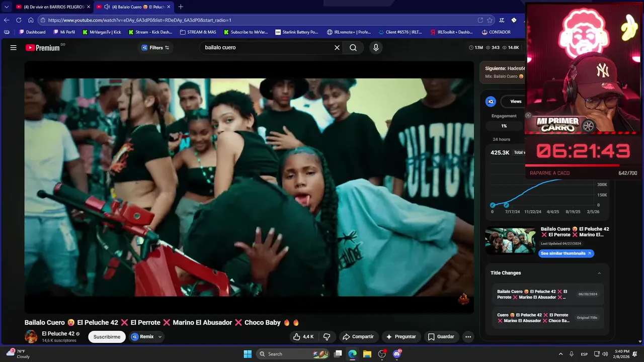Open the Client #6576 | IRLT... bookmark
Screen dimensions: 644x362
click(x=400, y=32)
